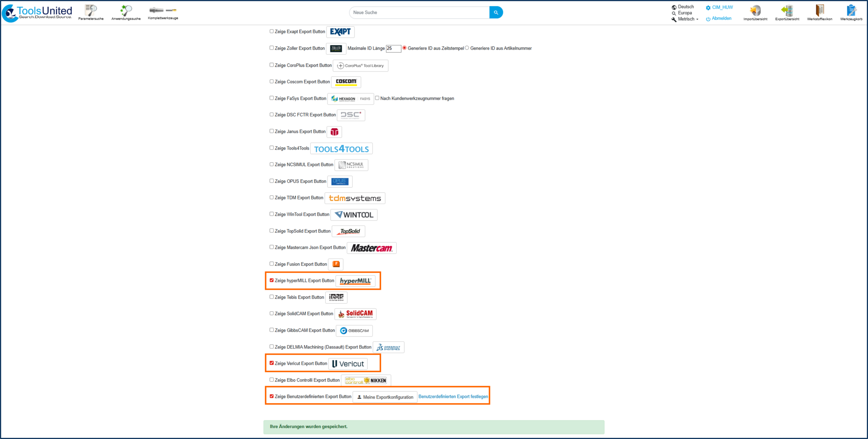Open the ToolsUnited home logo
Image resolution: width=868 pixels, height=439 pixels.
(x=37, y=13)
